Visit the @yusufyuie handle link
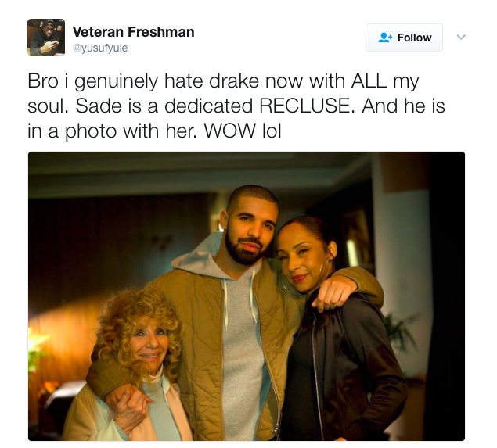The height and width of the screenshot is (448, 497). pos(100,48)
